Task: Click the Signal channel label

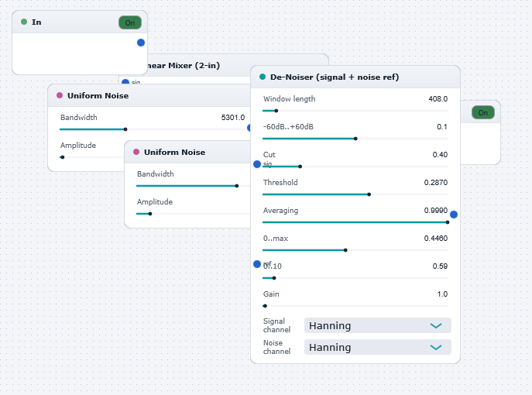Action: tap(277, 325)
